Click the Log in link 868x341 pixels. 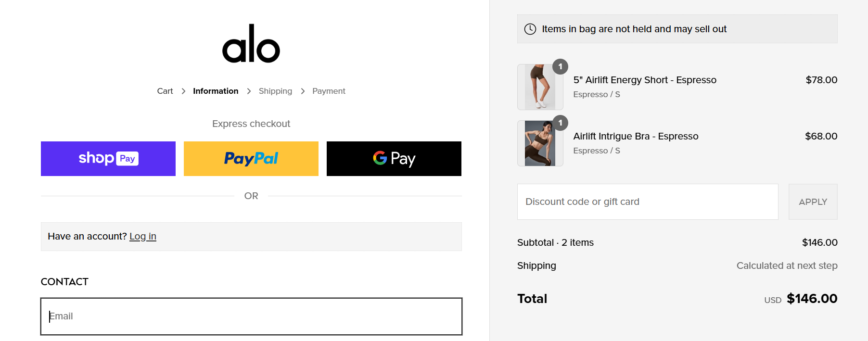point(143,236)
